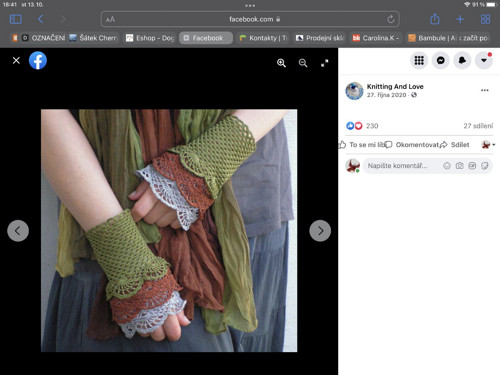Zoom in on the photo
The width and height of the screenshot is (500, 375).
click(x=281, y=63)
